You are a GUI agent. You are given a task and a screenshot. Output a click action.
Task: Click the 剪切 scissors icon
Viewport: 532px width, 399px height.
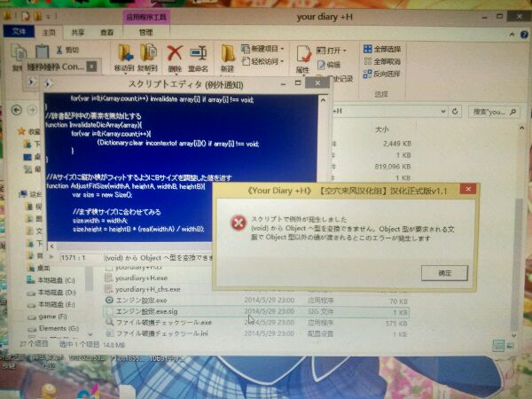tap(59, 50)
